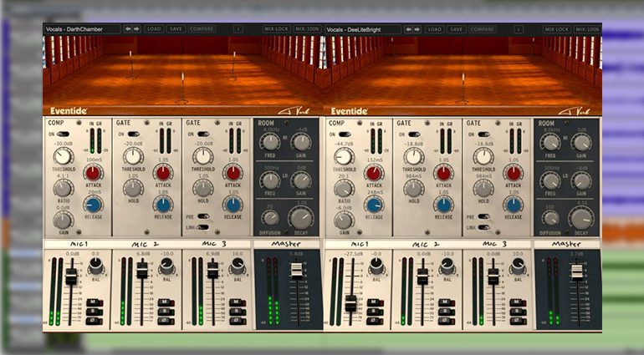Click LOAD in DeeLiteBright plugin header

(x=435, y=29)
